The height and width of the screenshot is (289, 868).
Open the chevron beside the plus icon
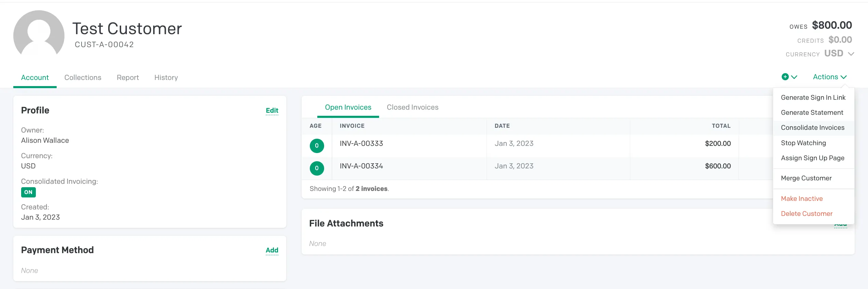[x=794, y=77]
